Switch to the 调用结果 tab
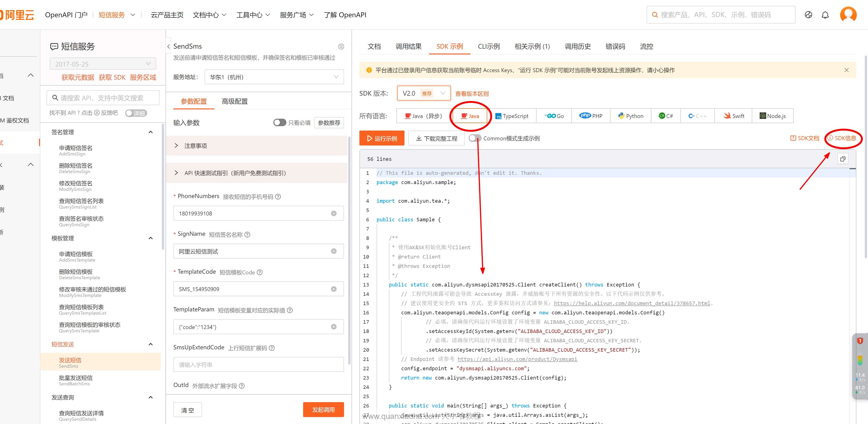This screenshot has height=424, width=868. click(408, 47)
